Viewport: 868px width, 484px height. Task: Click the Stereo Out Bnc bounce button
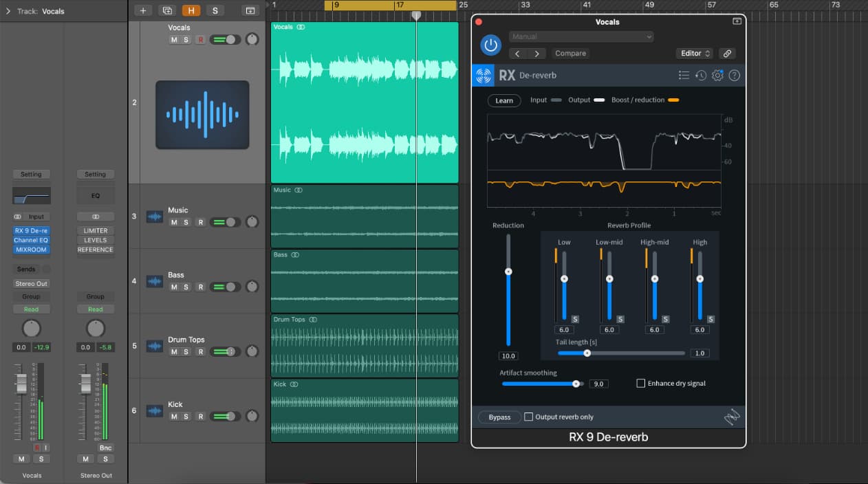click(105, 448)
